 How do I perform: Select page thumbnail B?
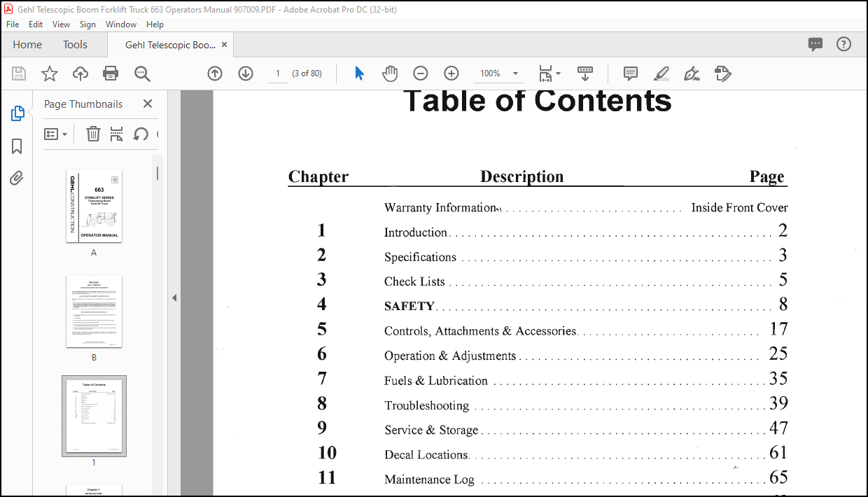click(x=94, y=311)
